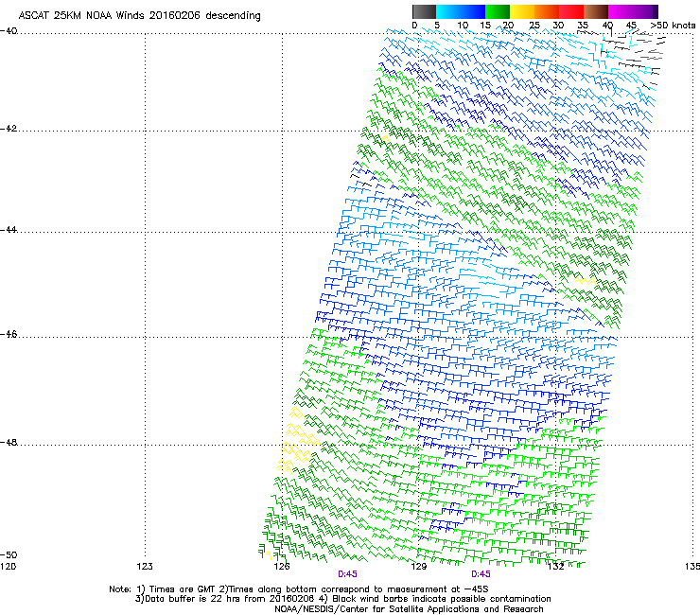The height and width of the screenshot is (615, 700).
Task: Click the 0:45 time label near 126
Action: pyautogui.click(x=347, y=574)
